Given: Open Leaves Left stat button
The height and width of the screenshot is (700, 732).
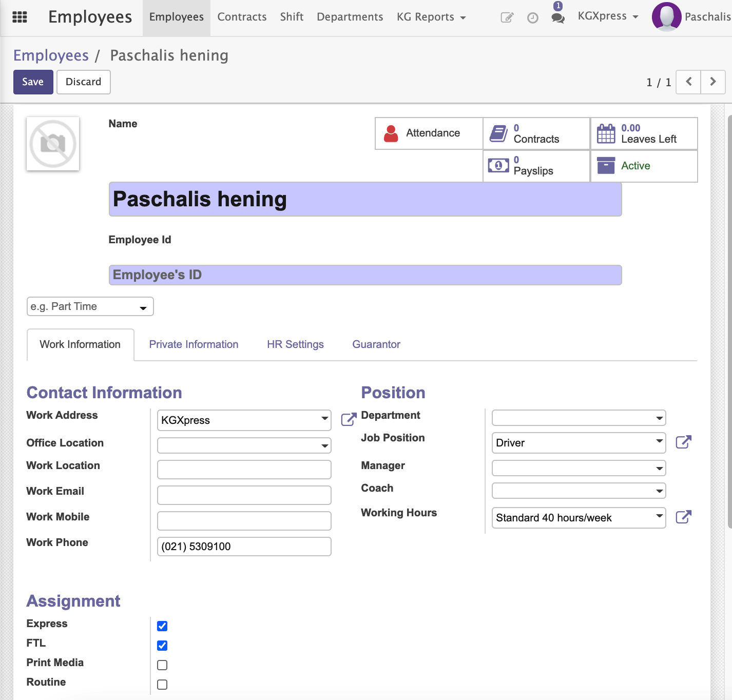Looking at the screenshot, I should point(644,133).
